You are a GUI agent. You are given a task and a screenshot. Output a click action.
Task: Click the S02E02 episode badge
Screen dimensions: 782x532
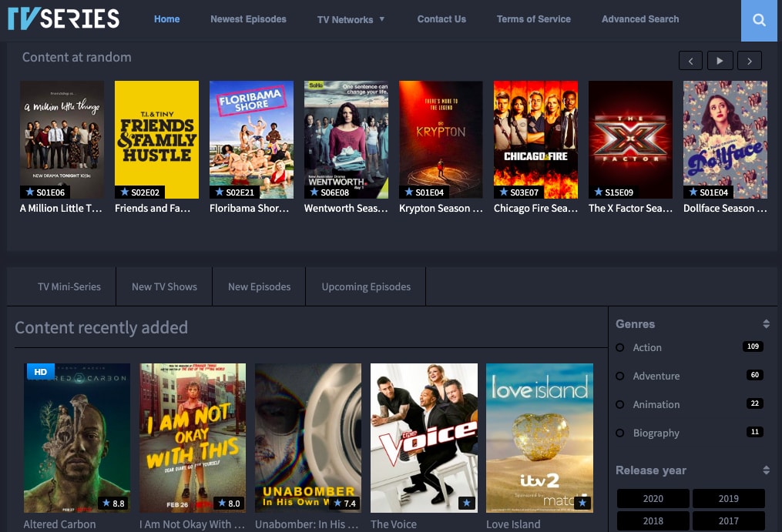click(140, 192)
